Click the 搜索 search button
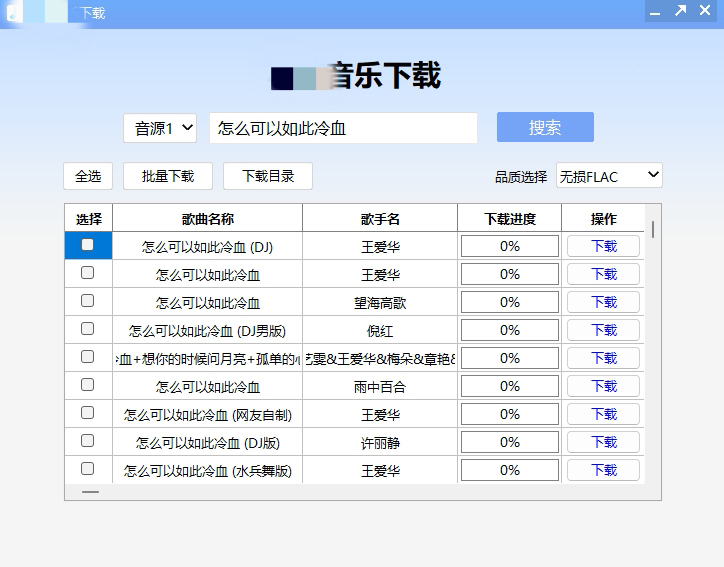The image size is (724, 567). click(x=545, y=127)
